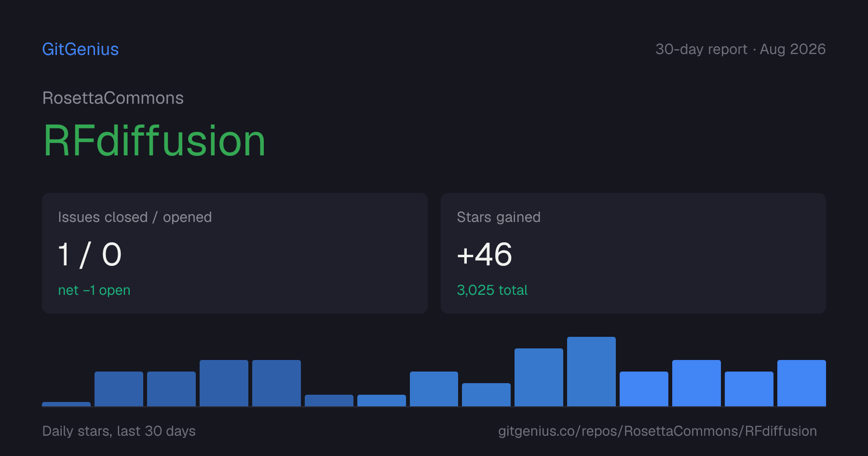
Task: Open the Stars gained card
Action: click(633, 253)
